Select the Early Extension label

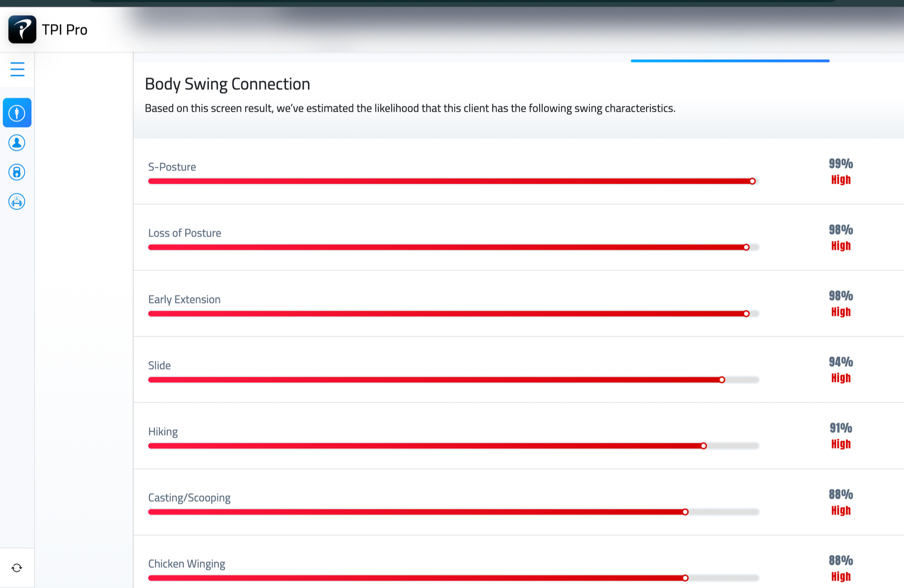tap(184, 299)
